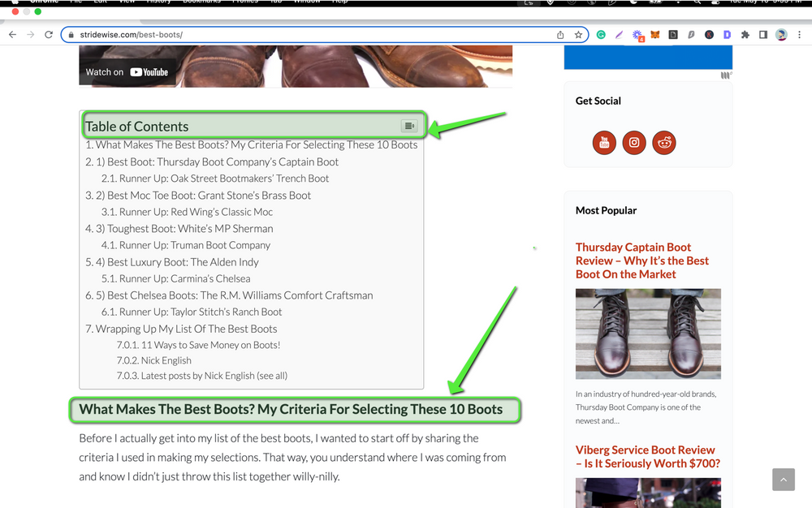Open Stridewise's YouTube channel icon
This screenshot has width=812, height=508.
[604, 142]
